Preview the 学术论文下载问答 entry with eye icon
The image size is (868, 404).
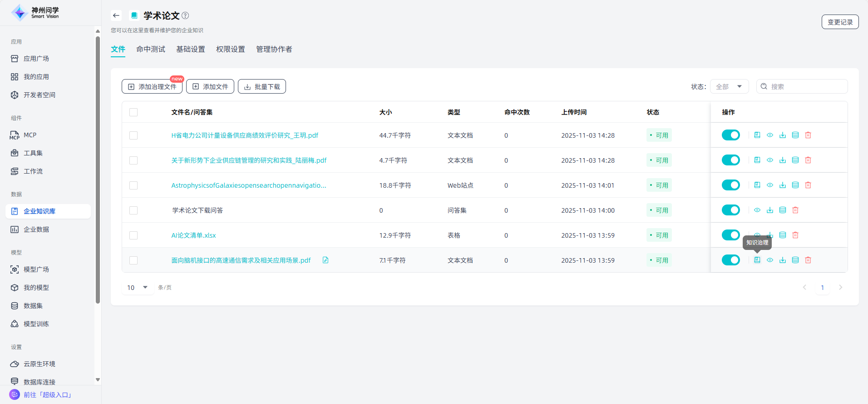[757, 210]
